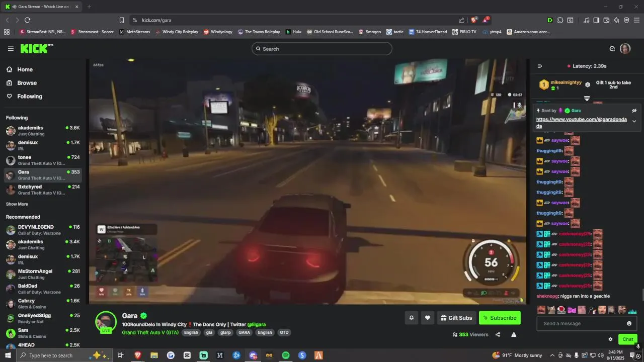Open File Explorer from the taskbar
The image size is (644, 362).
click(154, 355)
